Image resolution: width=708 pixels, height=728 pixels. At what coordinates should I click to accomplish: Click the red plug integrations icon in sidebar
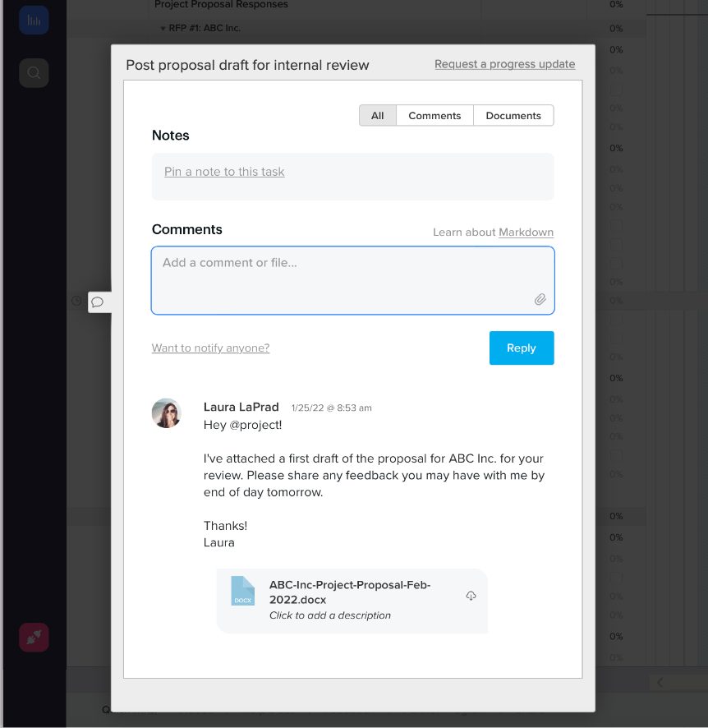click(x=34, y=637)
